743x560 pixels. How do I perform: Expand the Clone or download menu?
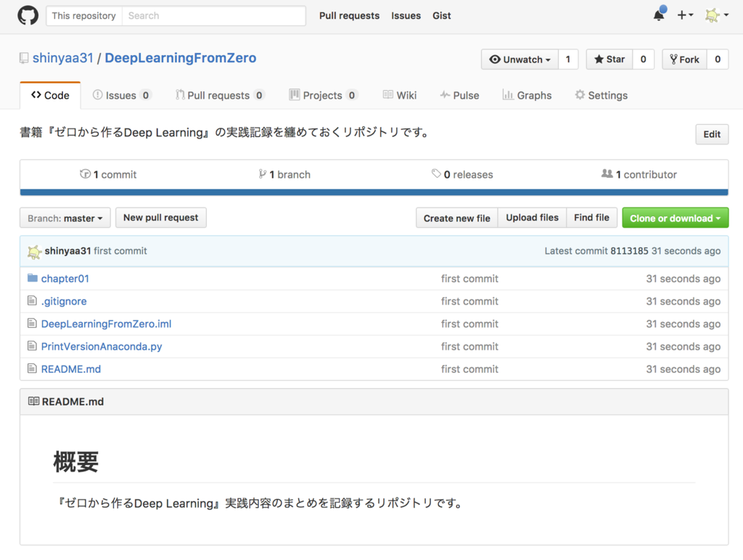pyautogui.click(x=676, y=218)
